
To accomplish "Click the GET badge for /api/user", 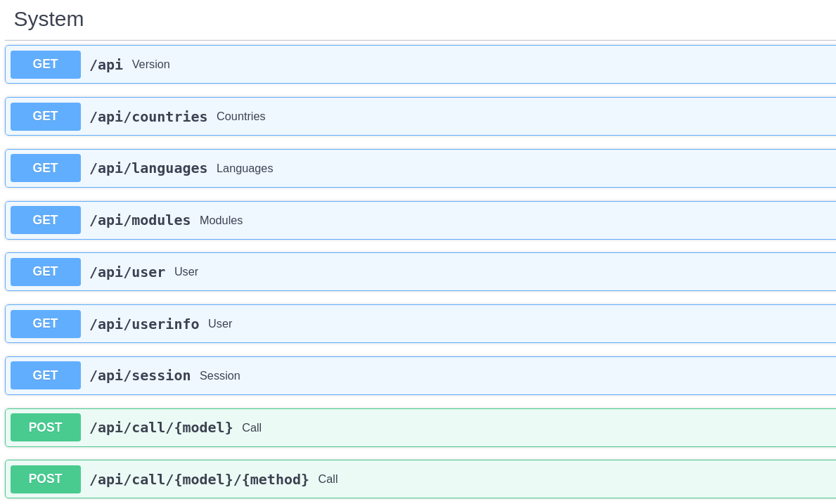I will pyautogui.click(x=46, y=272).
